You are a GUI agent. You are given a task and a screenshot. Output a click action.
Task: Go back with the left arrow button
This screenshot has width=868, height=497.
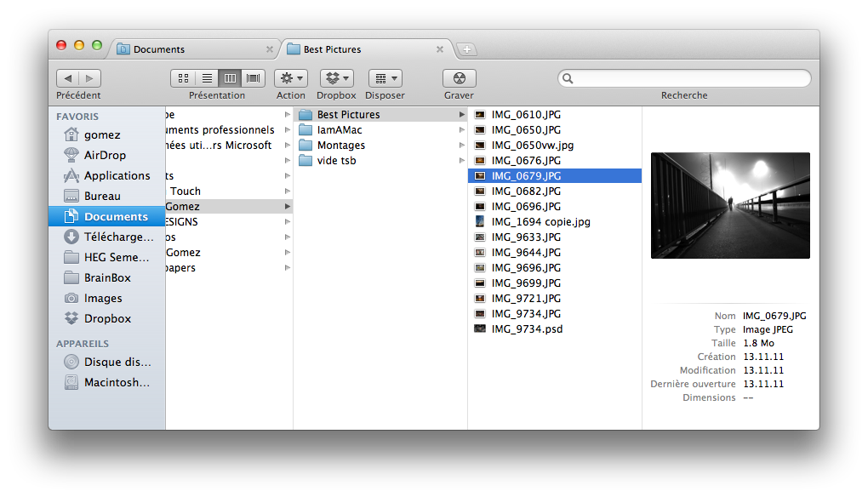(68, 78)
